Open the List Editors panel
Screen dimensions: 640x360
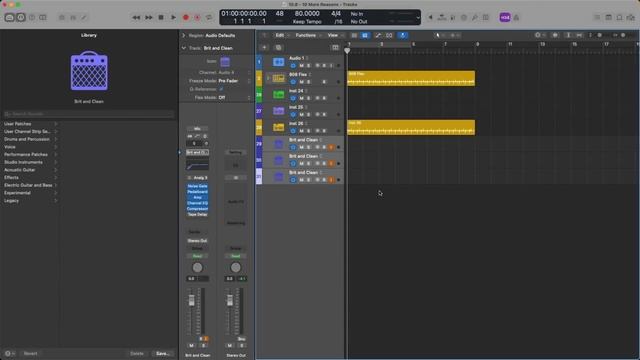click(x=597, y=18)
